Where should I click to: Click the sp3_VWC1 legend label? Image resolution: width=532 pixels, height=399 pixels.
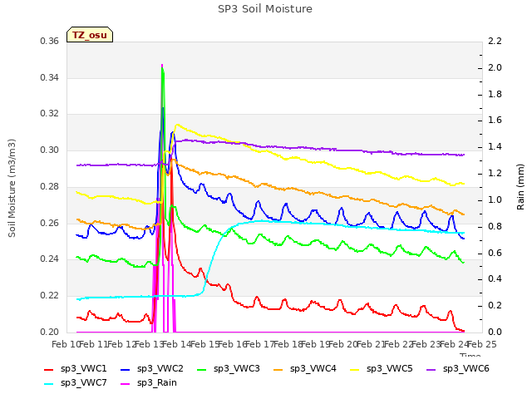coord(83,368)
